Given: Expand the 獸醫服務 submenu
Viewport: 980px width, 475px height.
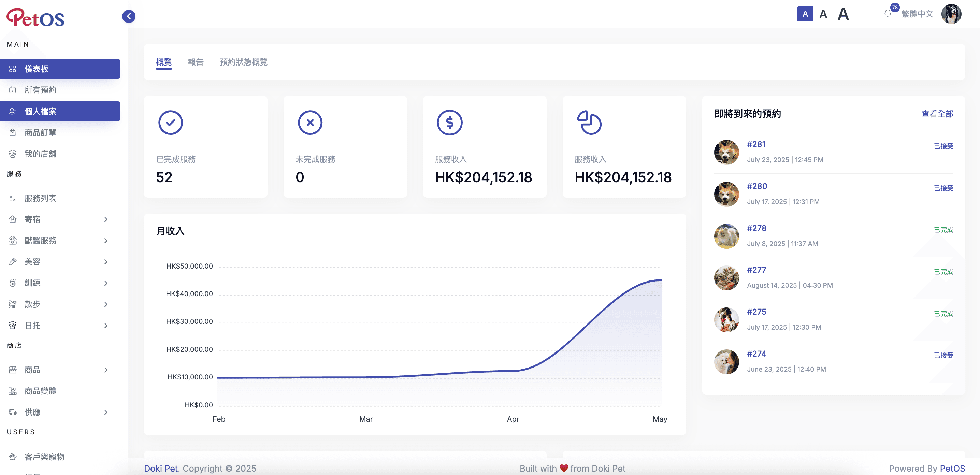Looking at the screenshot, I should coord(105,240).
